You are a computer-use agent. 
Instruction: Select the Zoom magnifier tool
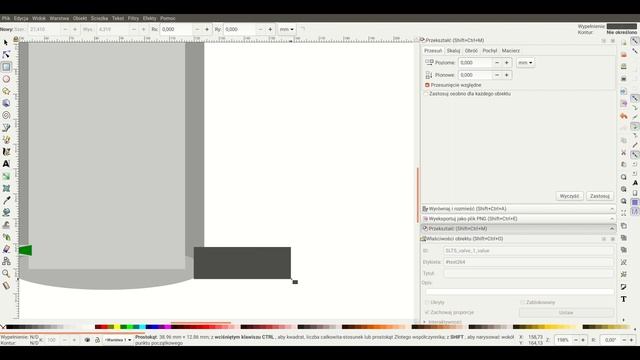click(6, 273)
